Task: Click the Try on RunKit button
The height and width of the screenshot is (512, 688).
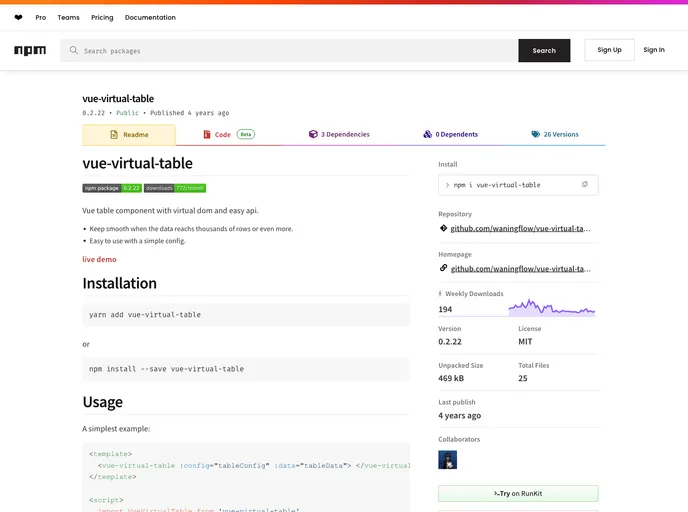Action: 518,494
